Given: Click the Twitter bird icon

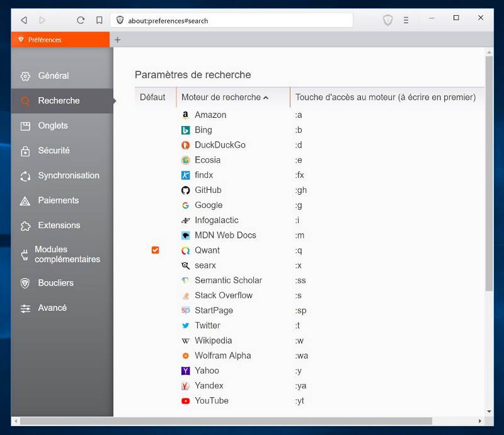Looking at the screenshot, I should pos(185,325).
